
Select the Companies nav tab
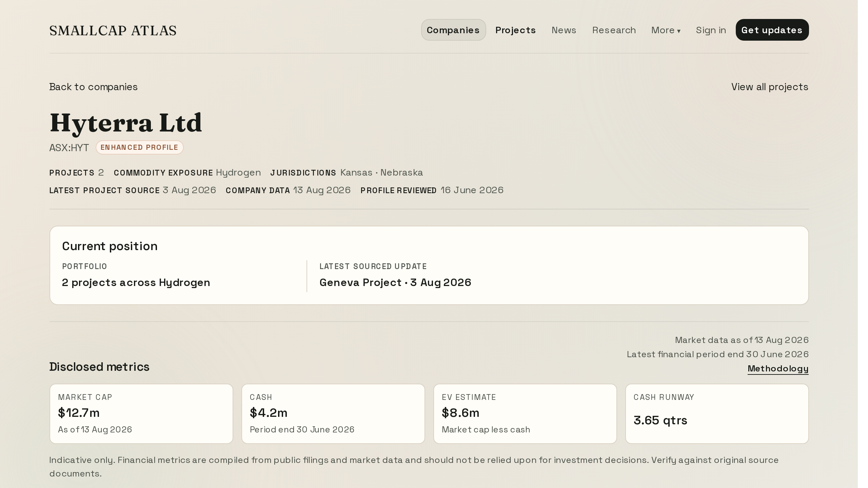[x=453, y=30]
